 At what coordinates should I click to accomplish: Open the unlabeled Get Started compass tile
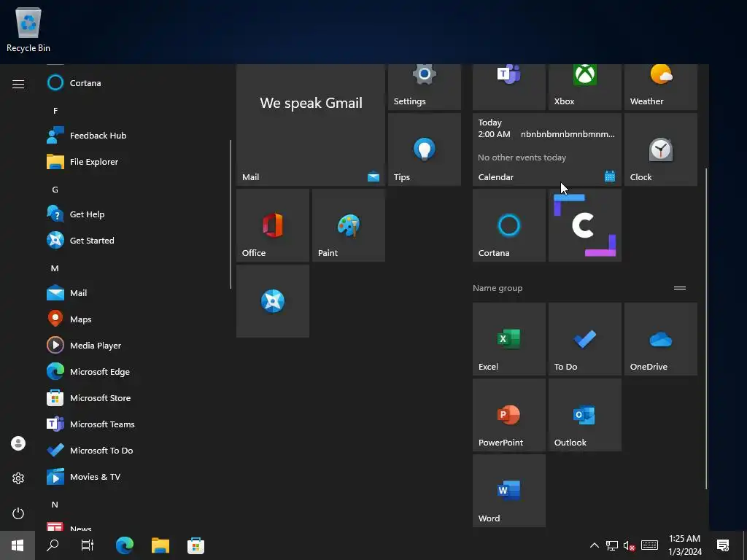click(273, 301)
